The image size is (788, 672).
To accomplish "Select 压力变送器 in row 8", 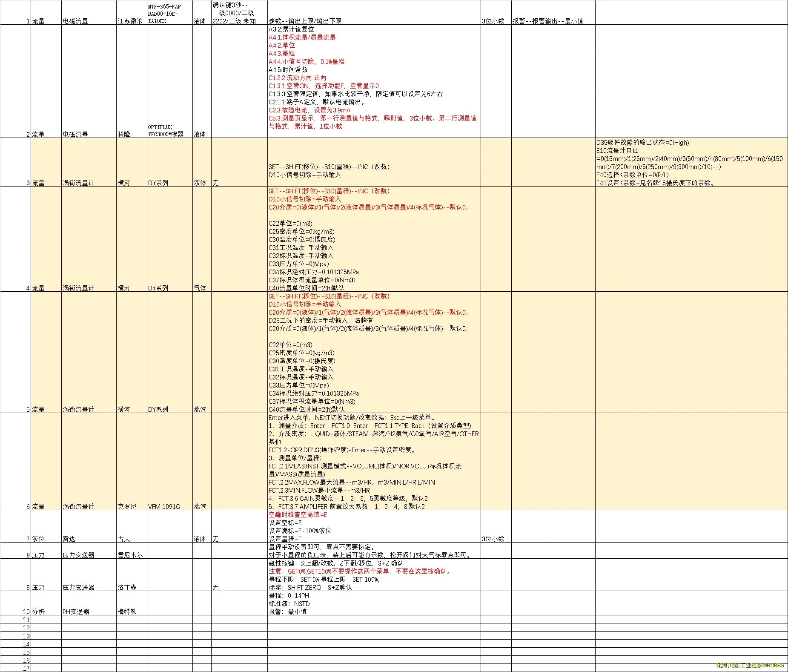I will [x=89, y=551].
